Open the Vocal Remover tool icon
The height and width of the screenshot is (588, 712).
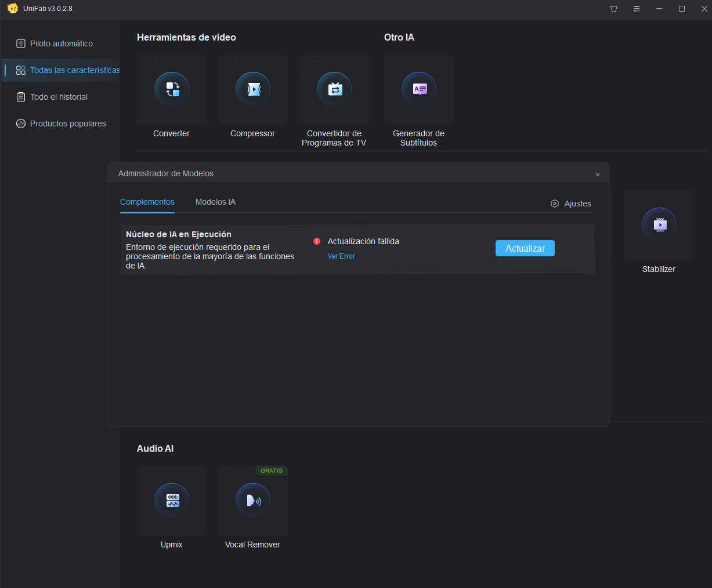(x=253, y=500)
